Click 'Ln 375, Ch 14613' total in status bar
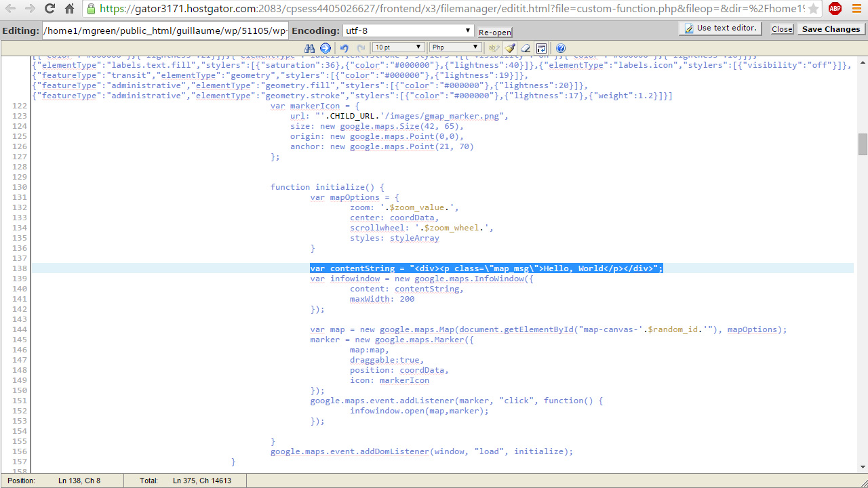 click(x=202, y=481)
